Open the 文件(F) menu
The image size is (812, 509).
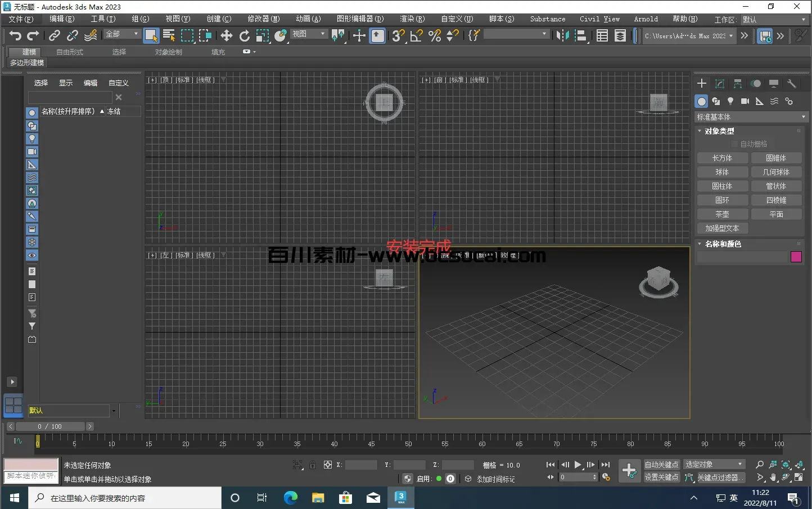pyautogui.click(x=21, y=19)
